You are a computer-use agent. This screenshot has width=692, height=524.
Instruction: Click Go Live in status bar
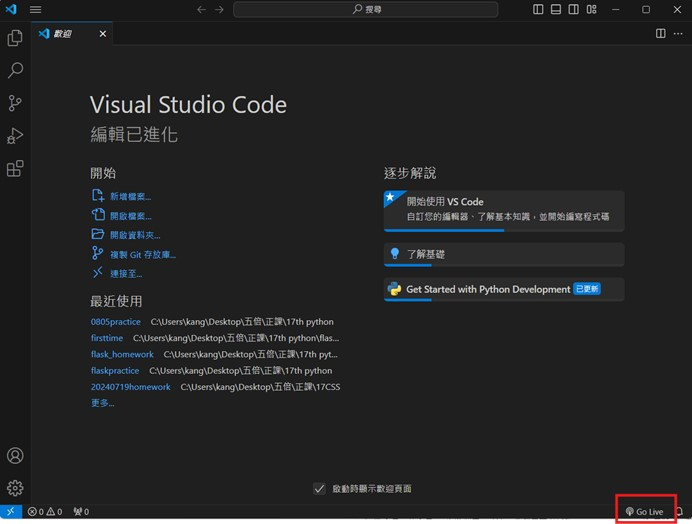(645, 512)
